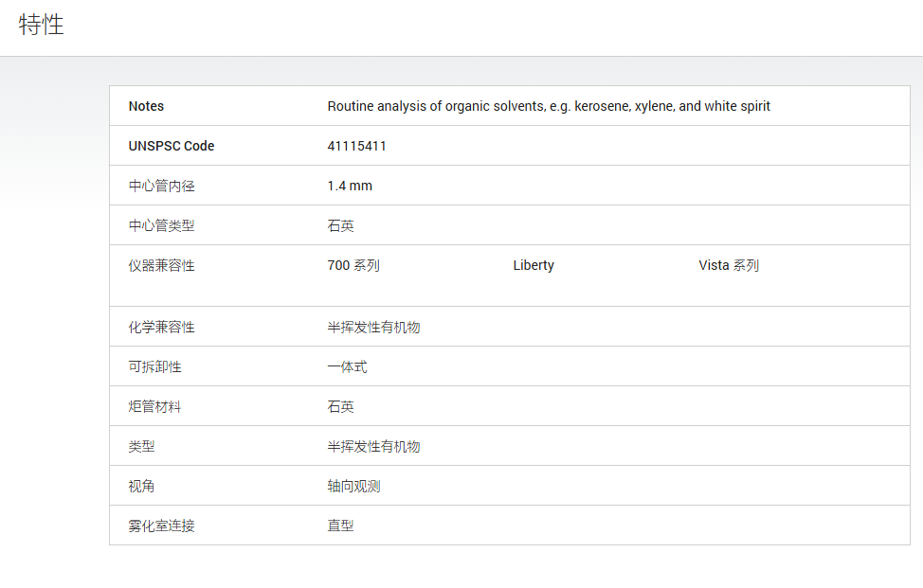Click the 700 系列 compatibility entry

[x=353, y=265]
